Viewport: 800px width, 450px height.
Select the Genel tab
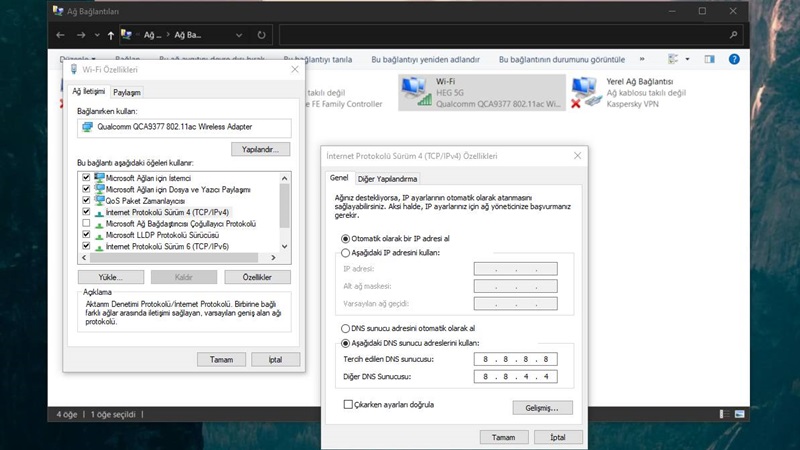coord(339,178)
